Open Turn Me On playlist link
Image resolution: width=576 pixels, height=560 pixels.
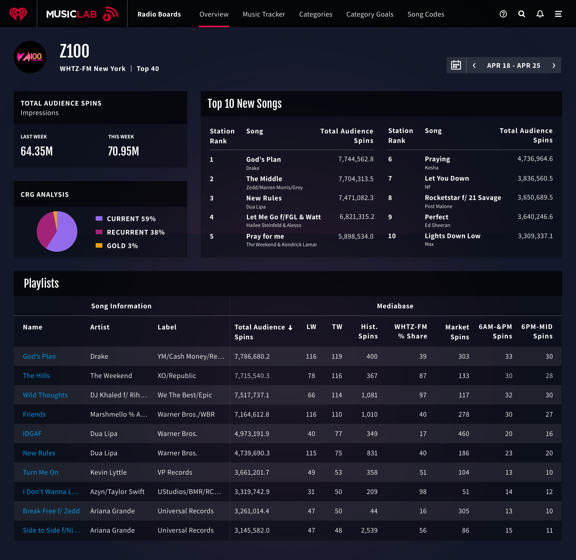[x=40, y=472]
